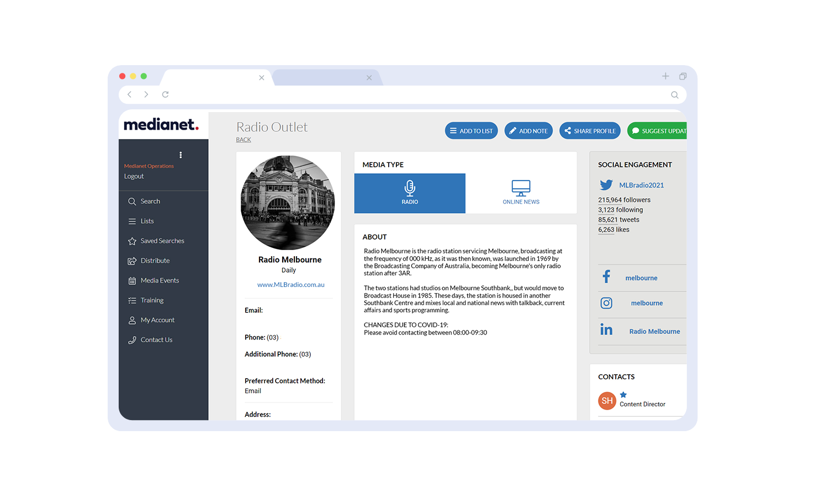Click the BACK link under Radio Outlet
Image resolution: width=815 pixels, height=504 pixels.
244,140
